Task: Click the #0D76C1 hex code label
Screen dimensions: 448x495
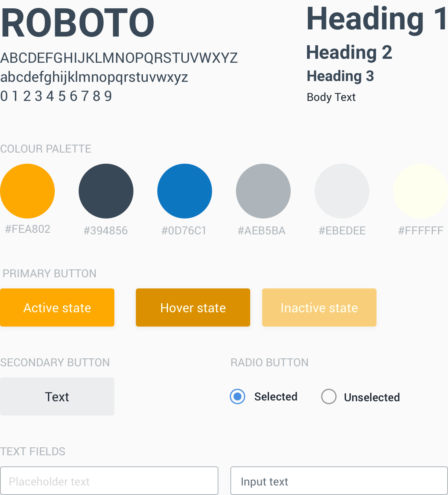Action: (184, 231)
